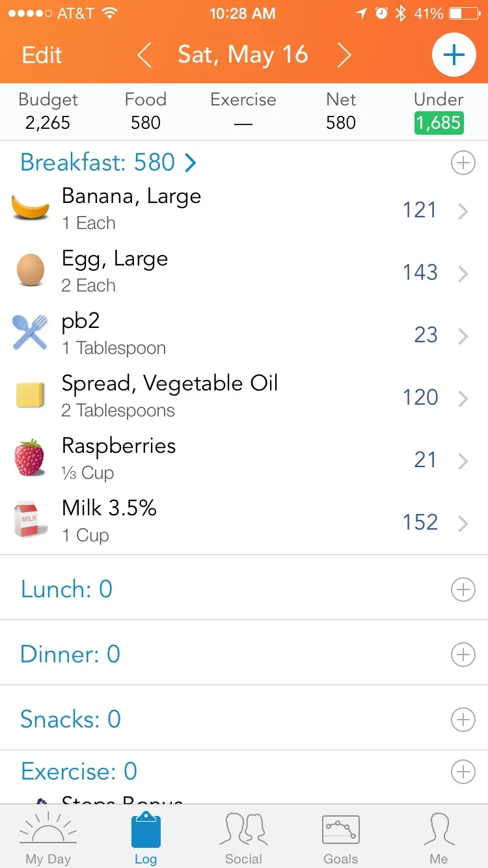Go to previous day with left arrow

[x=144, y=55]
